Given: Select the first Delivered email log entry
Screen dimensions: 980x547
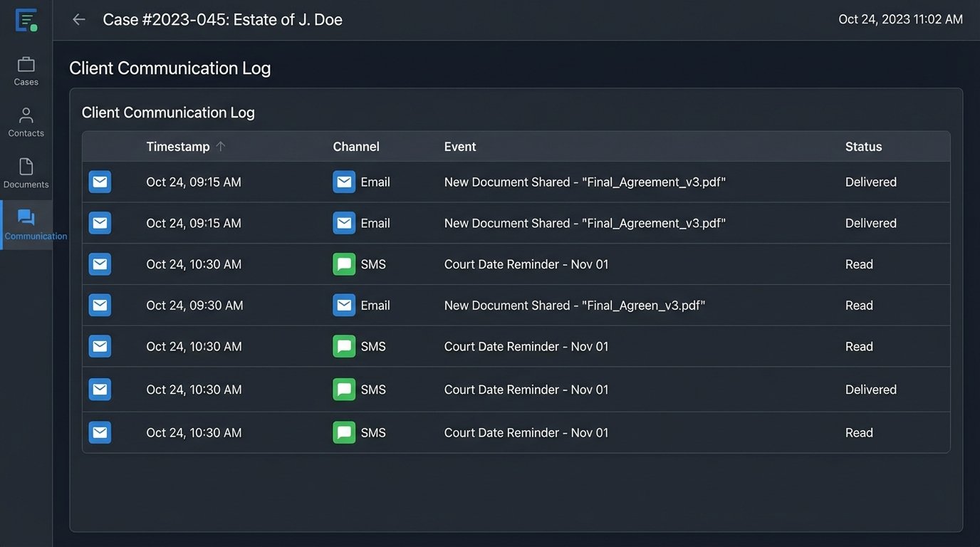Looking at the screenshot, I should pyautogui.click(x=499, y=182).
